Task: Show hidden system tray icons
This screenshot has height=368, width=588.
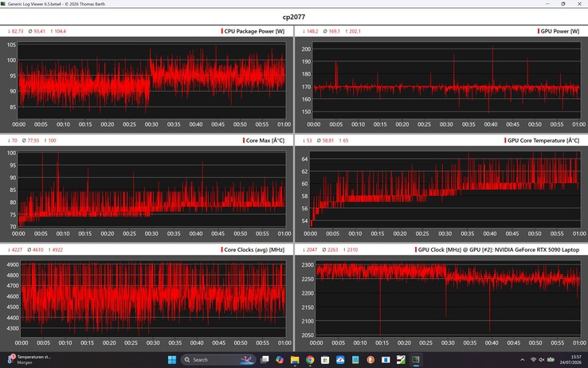Action: coord(523,360)
